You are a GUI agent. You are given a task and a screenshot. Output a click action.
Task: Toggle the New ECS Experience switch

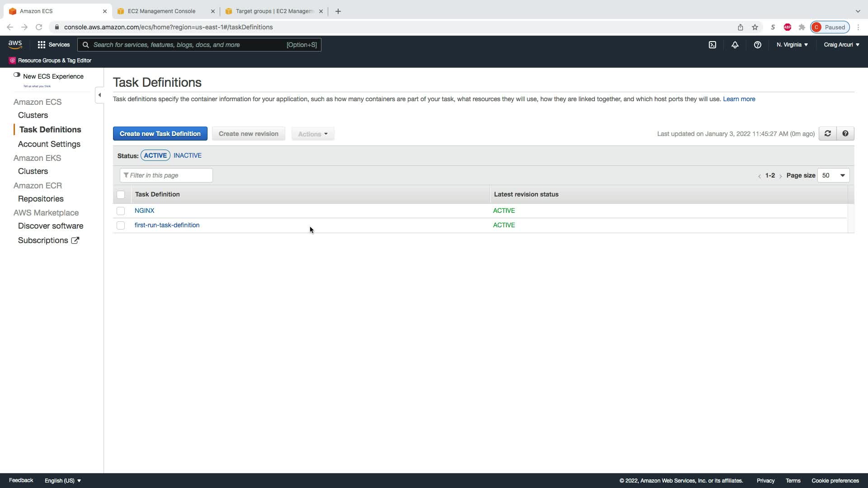[17, 75]
